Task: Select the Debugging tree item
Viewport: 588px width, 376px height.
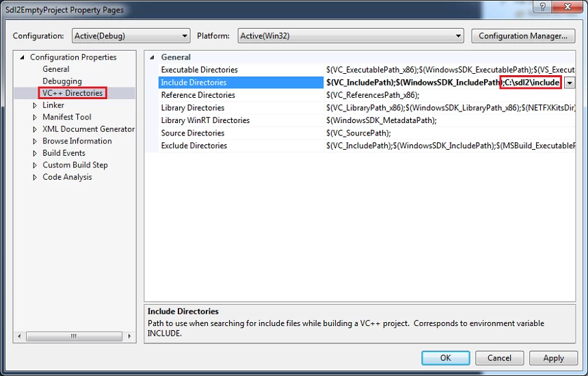Action: coord(62,81)
